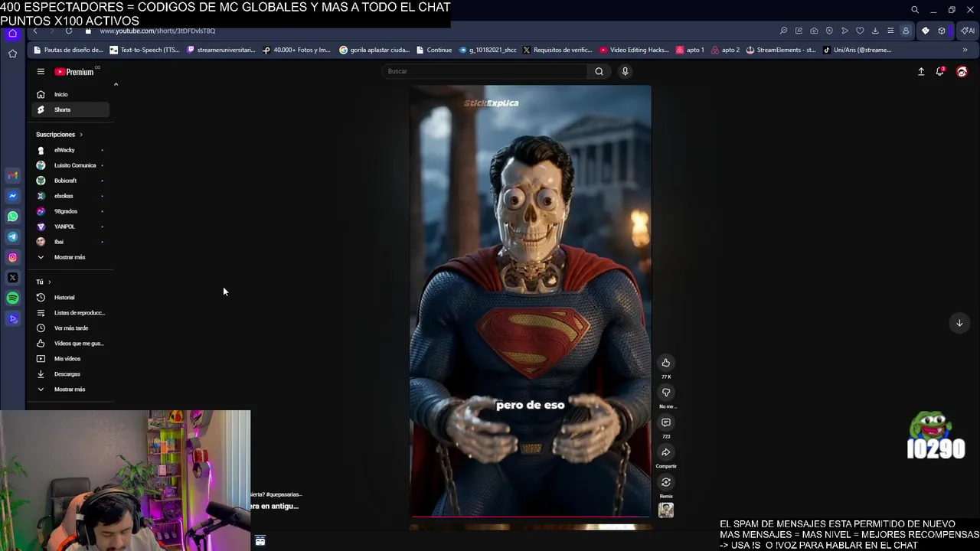Image resolution: width=980 pixels, height=551 pixels.
Task: Reload the page
Action: coord(69,31)
